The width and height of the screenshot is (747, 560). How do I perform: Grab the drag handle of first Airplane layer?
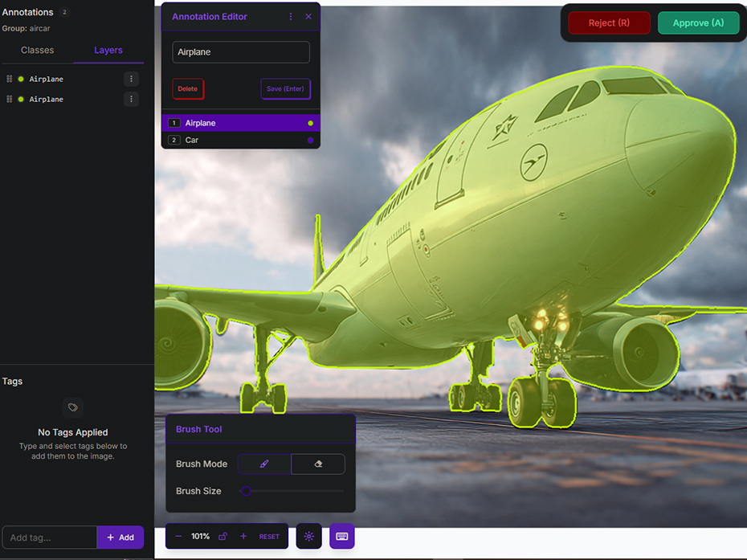click(10, 79)
